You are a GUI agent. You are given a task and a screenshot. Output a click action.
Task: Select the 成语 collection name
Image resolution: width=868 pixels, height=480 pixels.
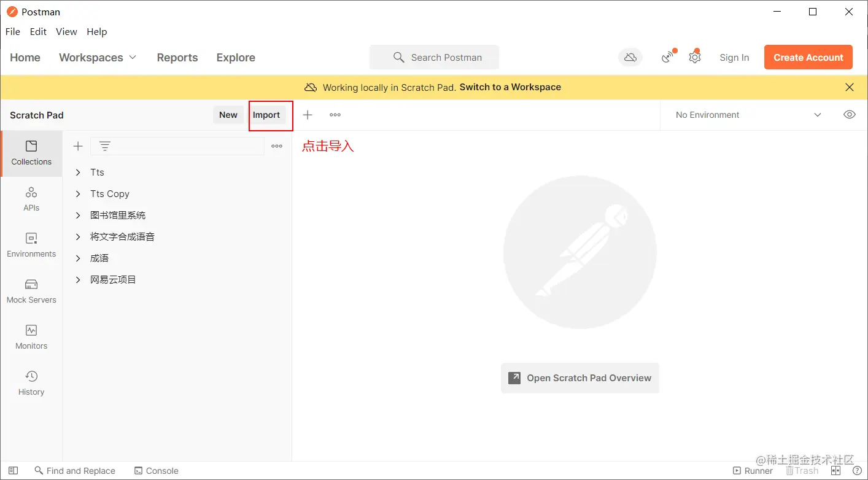99,258
